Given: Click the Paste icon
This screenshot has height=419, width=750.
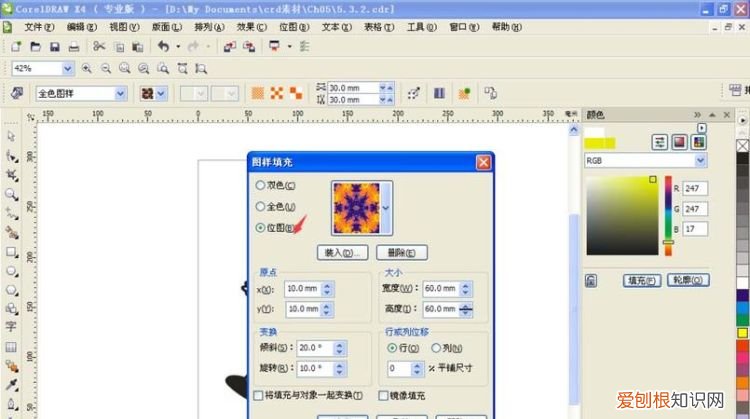Looking at the screenshot, I should click(138, 47).
